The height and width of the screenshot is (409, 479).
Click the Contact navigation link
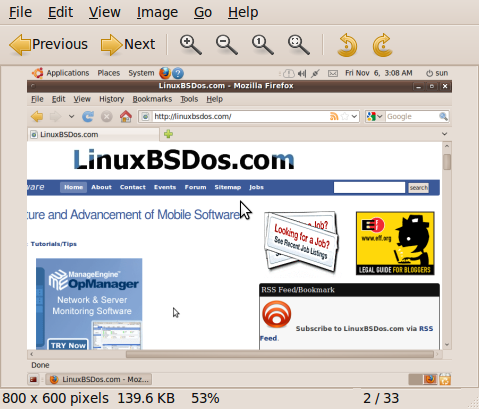click(x=133, y=187)
